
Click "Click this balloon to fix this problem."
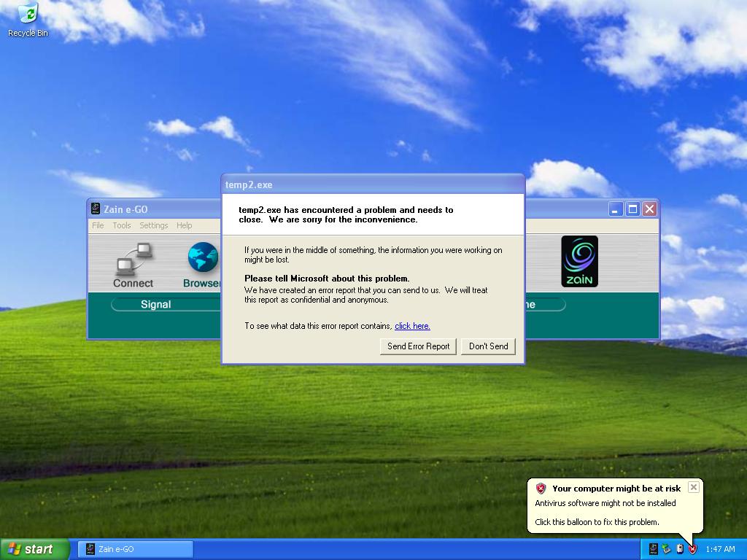pos(597,522)
